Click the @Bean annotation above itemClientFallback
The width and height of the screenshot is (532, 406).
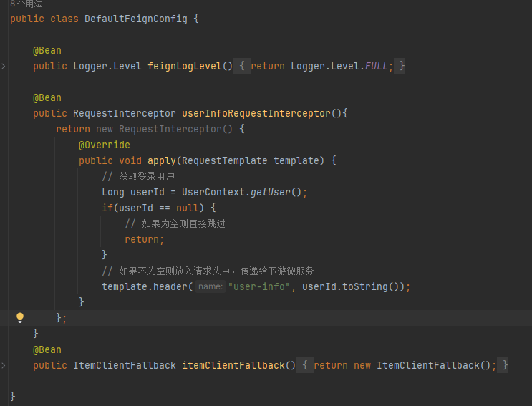coord(47,349)
